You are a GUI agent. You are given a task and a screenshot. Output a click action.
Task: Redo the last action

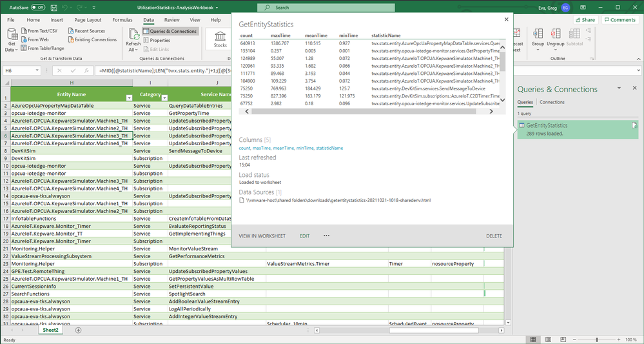(x=80, y=7)
